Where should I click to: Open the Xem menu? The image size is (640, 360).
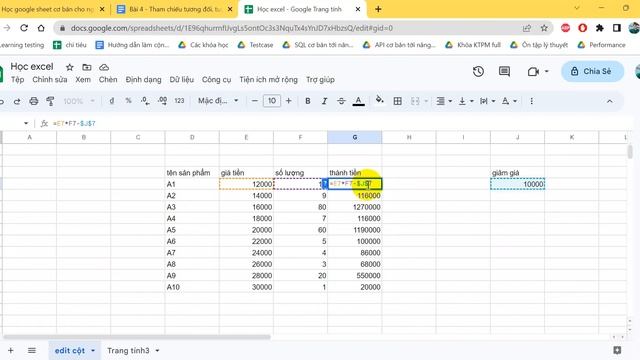pyautogui.click(x=83, y=80)
